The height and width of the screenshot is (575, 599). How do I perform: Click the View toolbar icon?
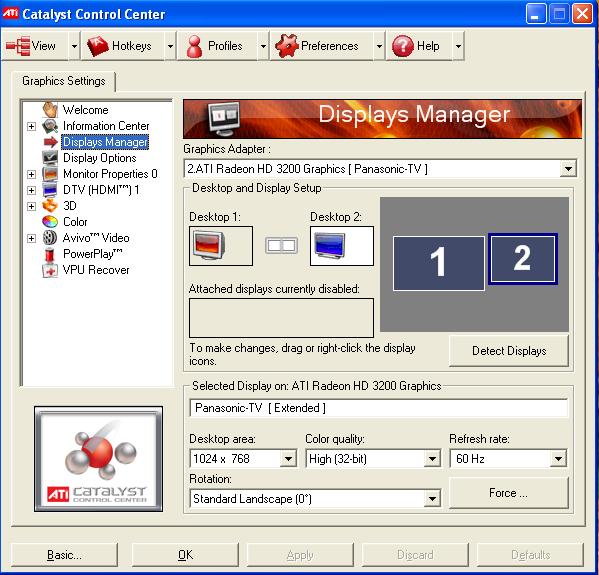[x=18, y=46]
